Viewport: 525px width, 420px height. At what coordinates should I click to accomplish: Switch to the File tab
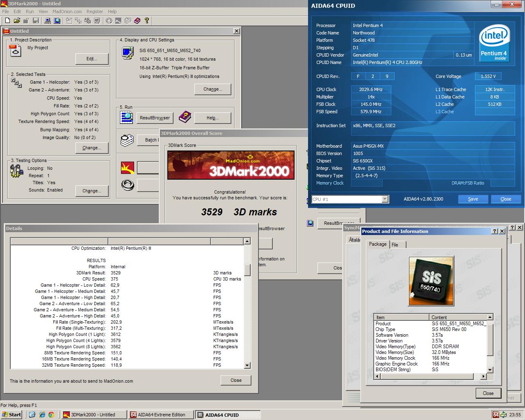point(395,244)
